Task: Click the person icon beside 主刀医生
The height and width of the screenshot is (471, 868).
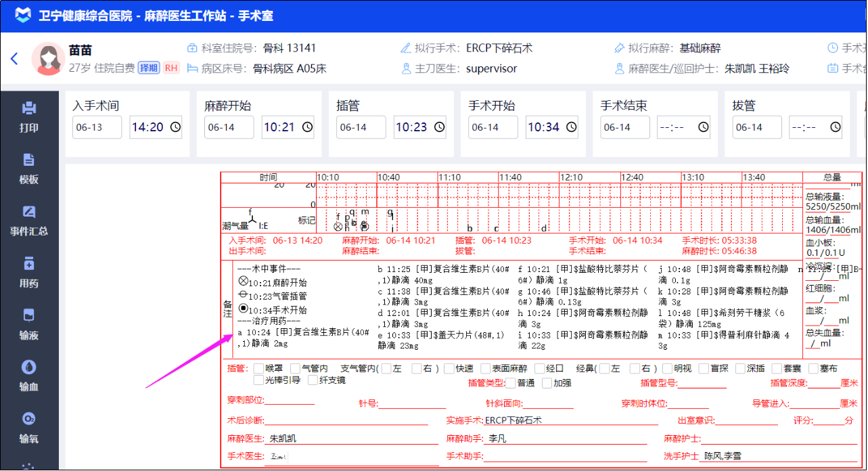Action: 406,68
